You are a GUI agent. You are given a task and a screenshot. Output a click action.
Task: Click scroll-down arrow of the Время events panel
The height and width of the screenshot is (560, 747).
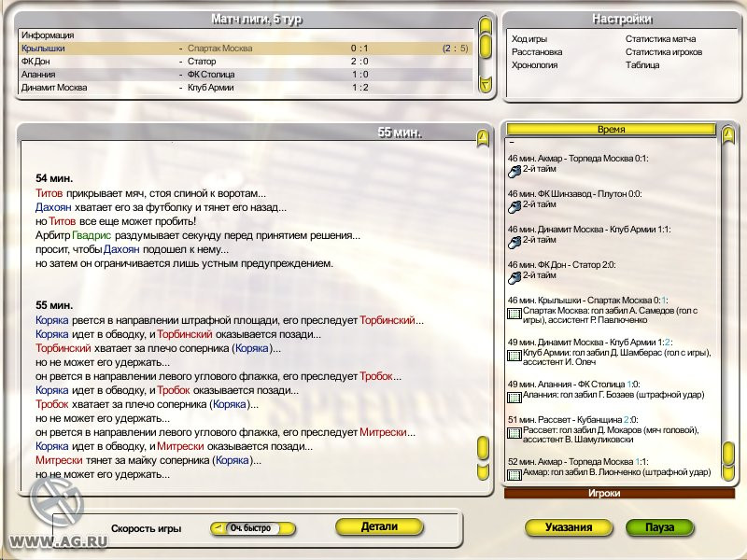coord(728,472)
